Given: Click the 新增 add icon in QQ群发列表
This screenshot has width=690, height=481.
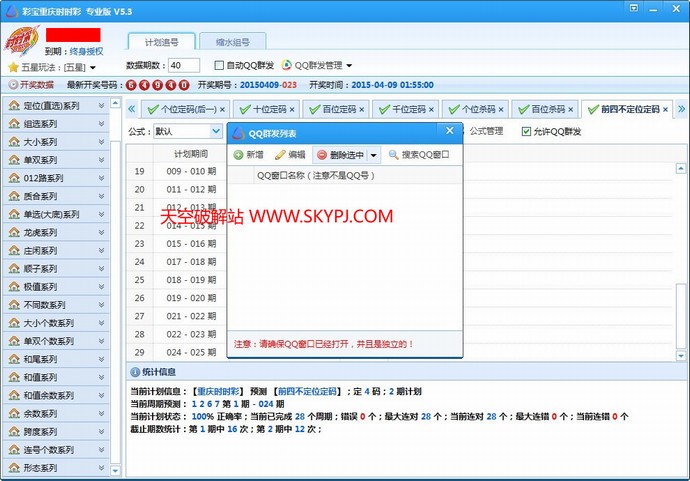Looking at the screenshot, I should (x=239, y=155).
